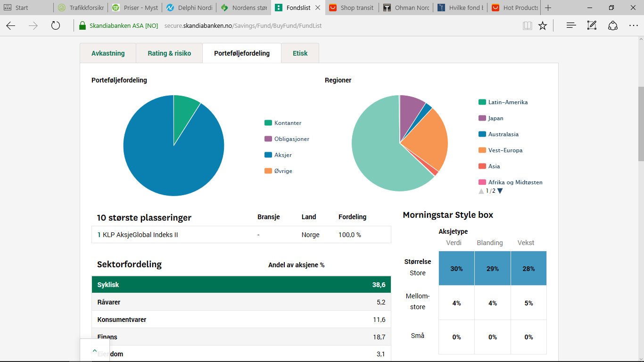Click the page vertical scrollbar thumb

point(641,124)
